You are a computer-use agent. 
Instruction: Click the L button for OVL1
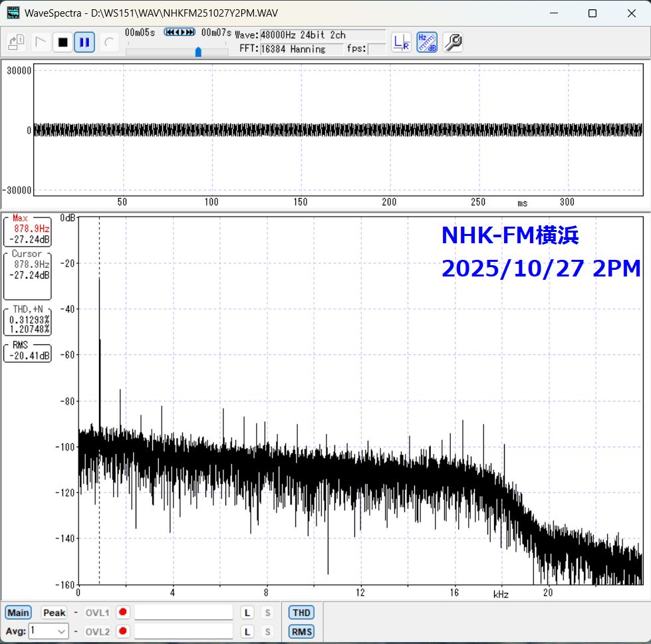247,612
